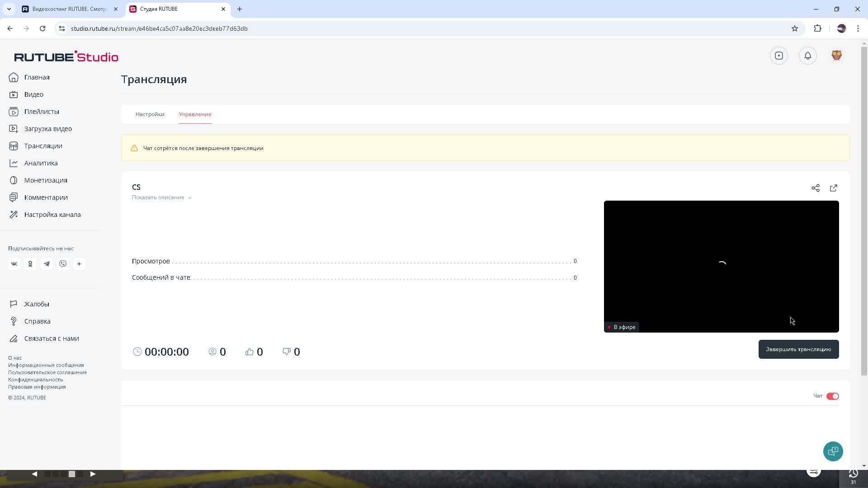Expand Показать описание section
This screenshot has height=488, width=868.
pyautogui.click(x=161, y=197)
